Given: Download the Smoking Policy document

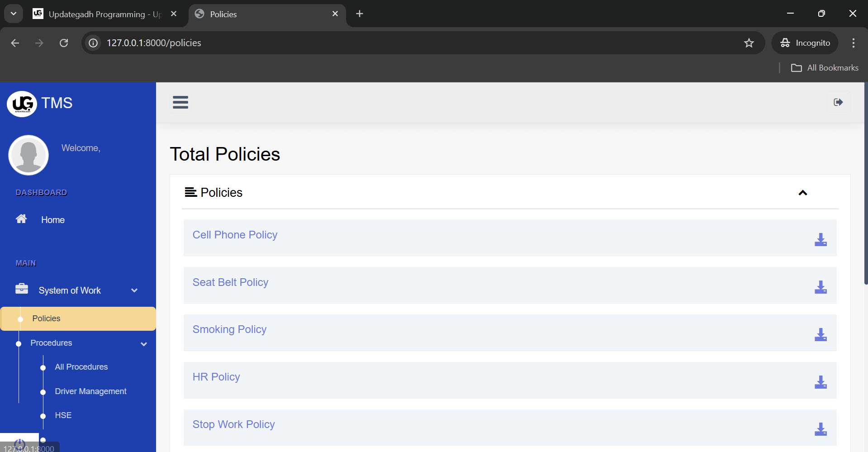Looking at the screenshot, I should coord(821,335).
